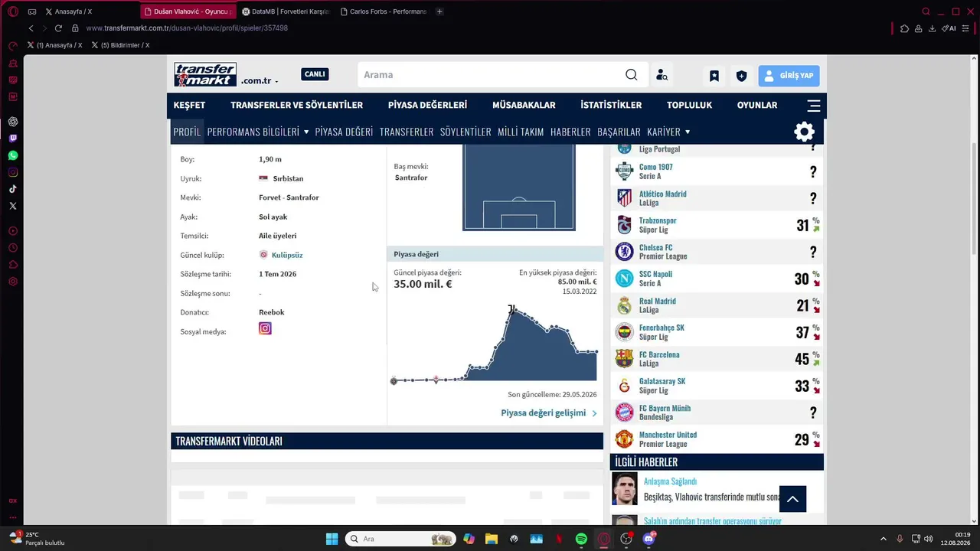Open TikTok in Opera sidebar

(13, 189)
